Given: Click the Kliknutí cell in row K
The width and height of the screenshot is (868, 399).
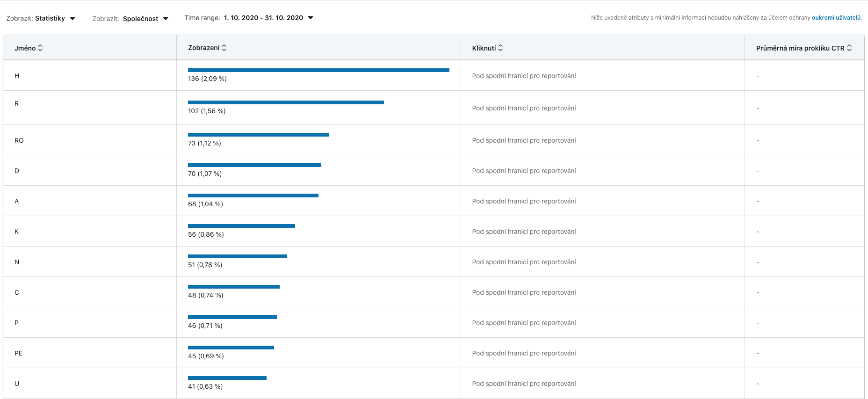Looking at the screenshot, I should coord(524,232).
